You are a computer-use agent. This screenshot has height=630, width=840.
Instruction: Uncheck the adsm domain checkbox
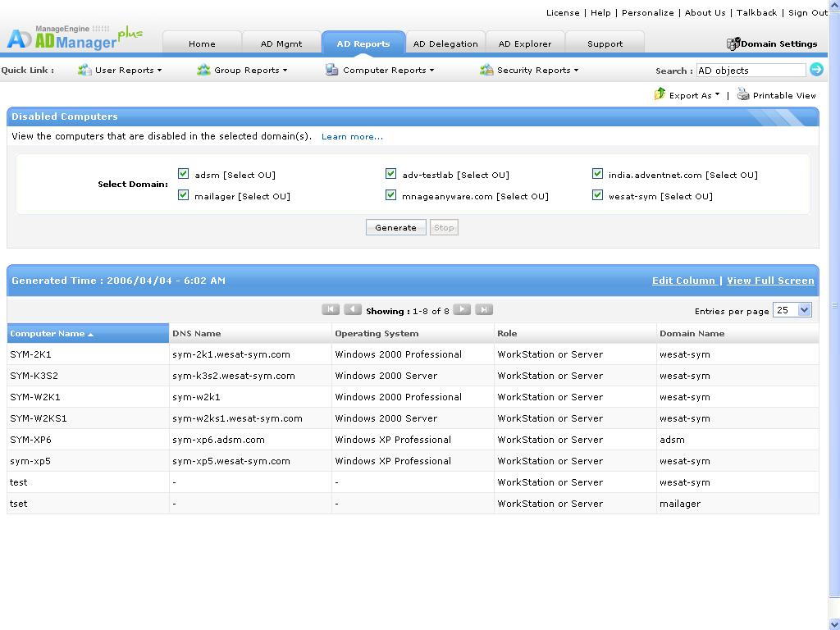click(183, 174)
